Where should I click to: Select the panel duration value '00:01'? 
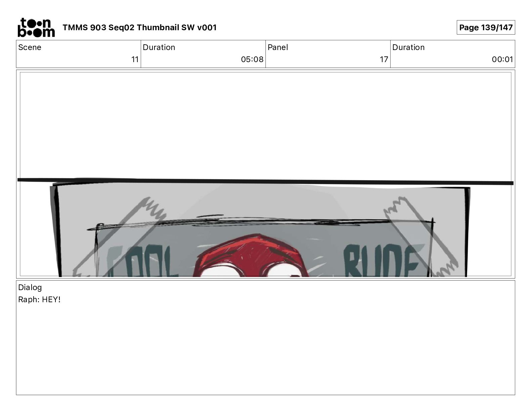click(502, 59)
